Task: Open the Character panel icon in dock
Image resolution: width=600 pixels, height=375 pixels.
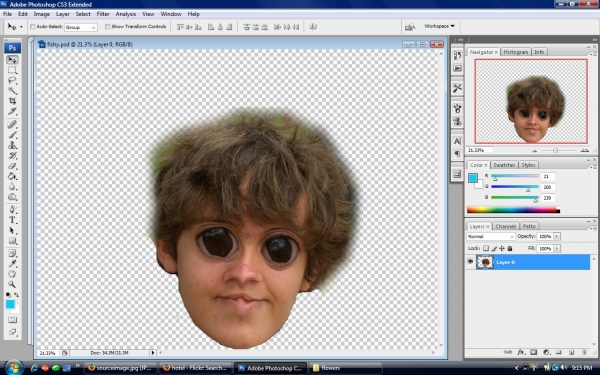Action: [457, 141]
